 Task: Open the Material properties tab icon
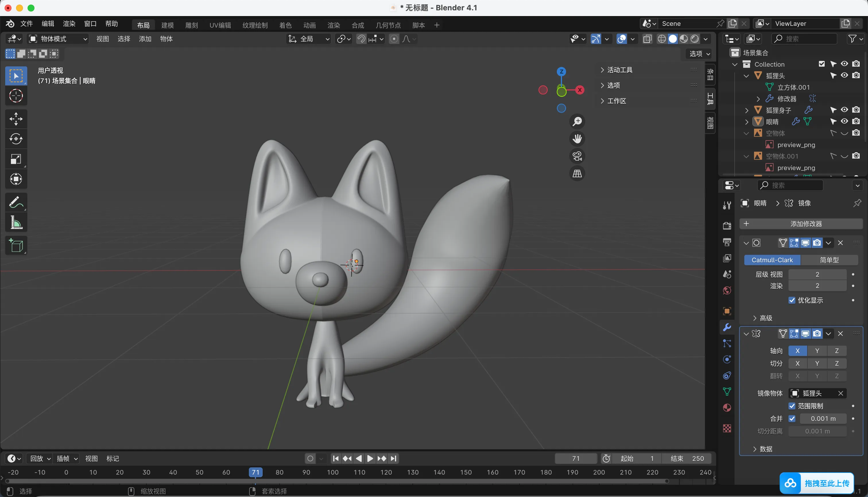[727, 408]
